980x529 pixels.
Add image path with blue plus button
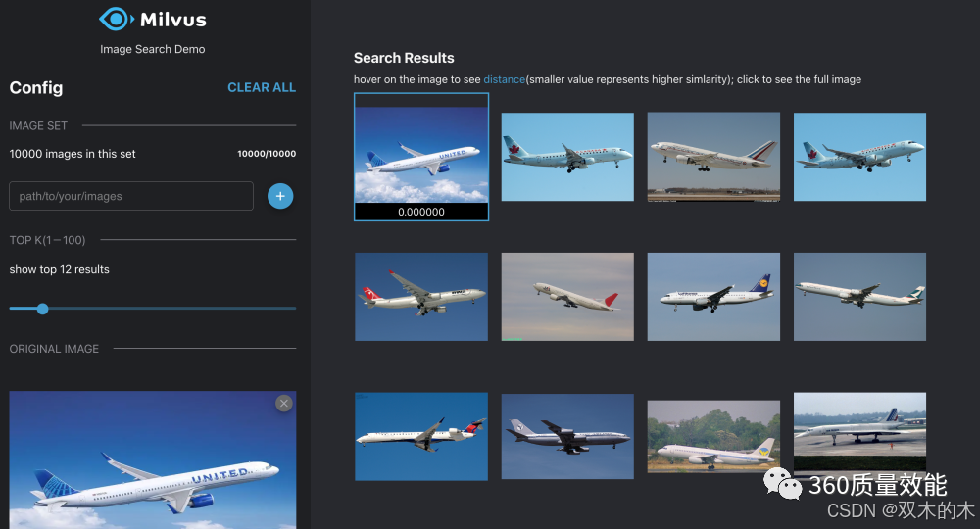pos(280,196)
